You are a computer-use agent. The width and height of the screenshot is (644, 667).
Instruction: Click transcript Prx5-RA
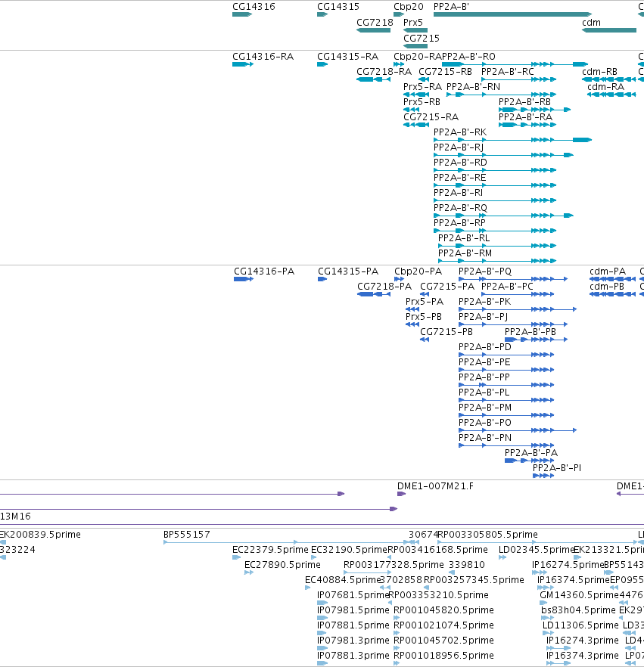(416, 95)
